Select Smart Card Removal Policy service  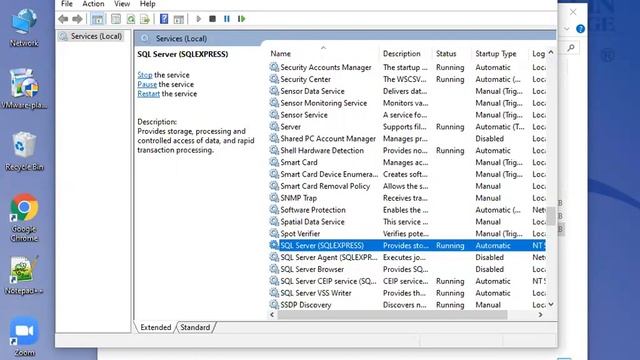click(x=407, y=186)
